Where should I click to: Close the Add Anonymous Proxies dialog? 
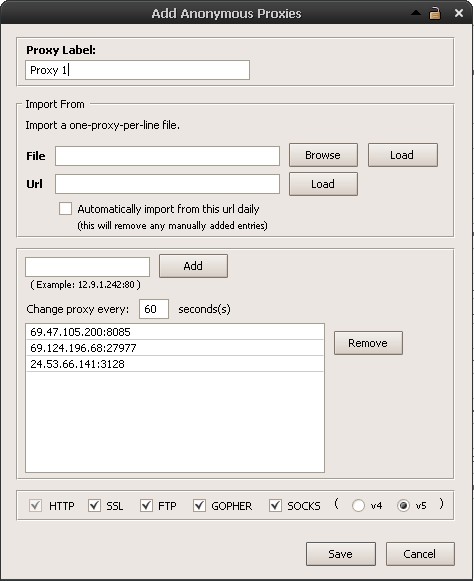[x=459, y=13]
